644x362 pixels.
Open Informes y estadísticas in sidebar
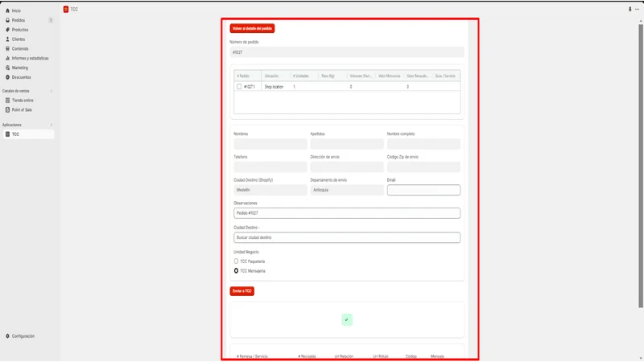(28, 58)
